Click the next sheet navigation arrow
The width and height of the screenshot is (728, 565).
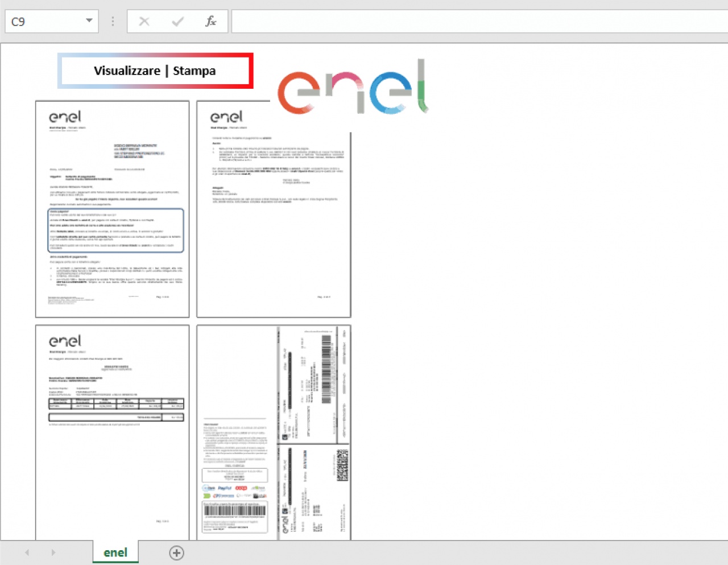click(53, 552)
